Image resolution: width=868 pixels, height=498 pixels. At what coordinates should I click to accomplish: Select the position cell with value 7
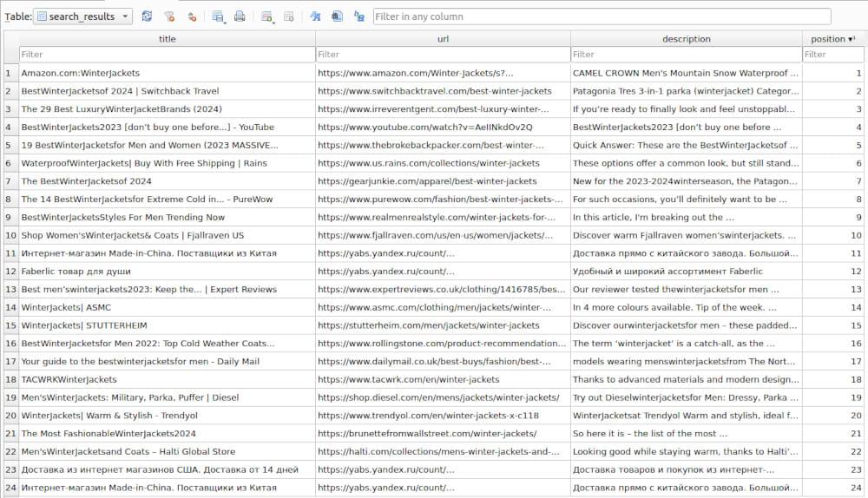click(832, 181)
